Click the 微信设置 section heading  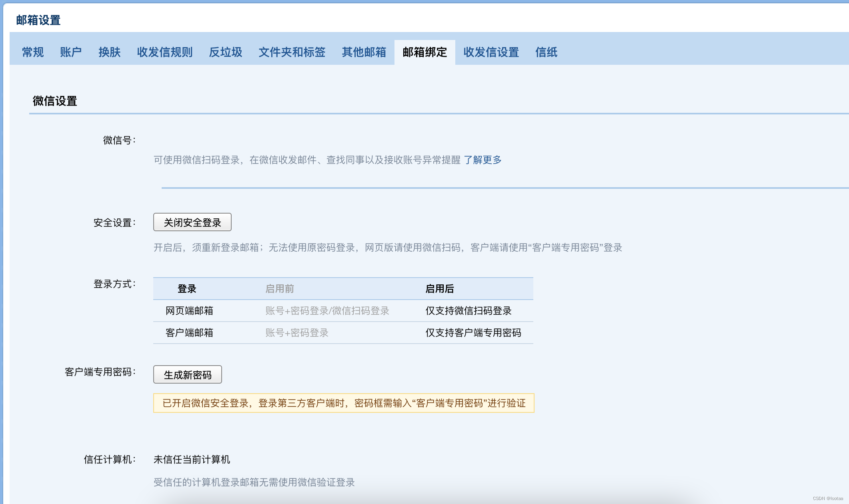[55, 101]
